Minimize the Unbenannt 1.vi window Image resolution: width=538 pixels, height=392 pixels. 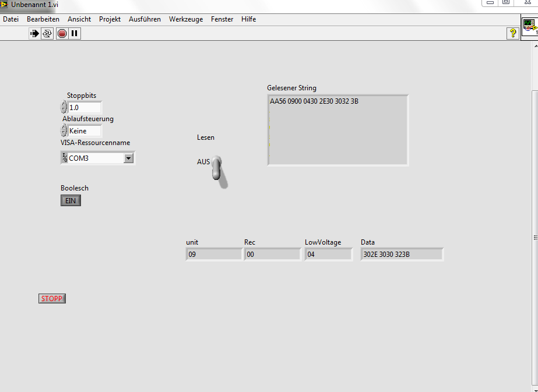pyautogui.click(x=490, y=2)
